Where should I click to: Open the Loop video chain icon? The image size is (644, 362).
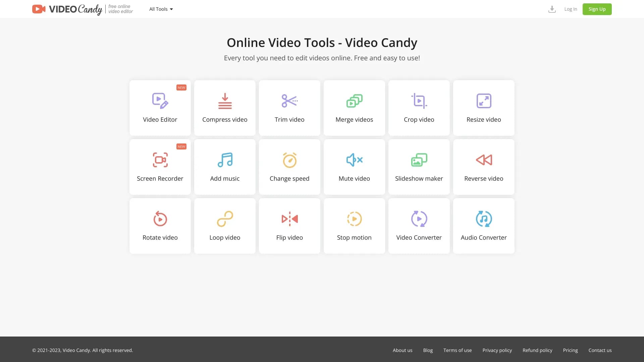(225, 219)
